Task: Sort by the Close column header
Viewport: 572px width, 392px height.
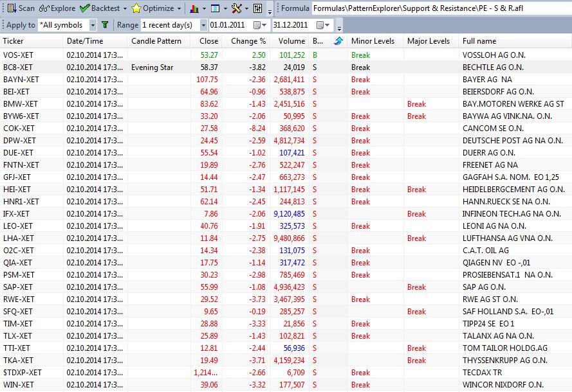Action: tap(206, 40)
